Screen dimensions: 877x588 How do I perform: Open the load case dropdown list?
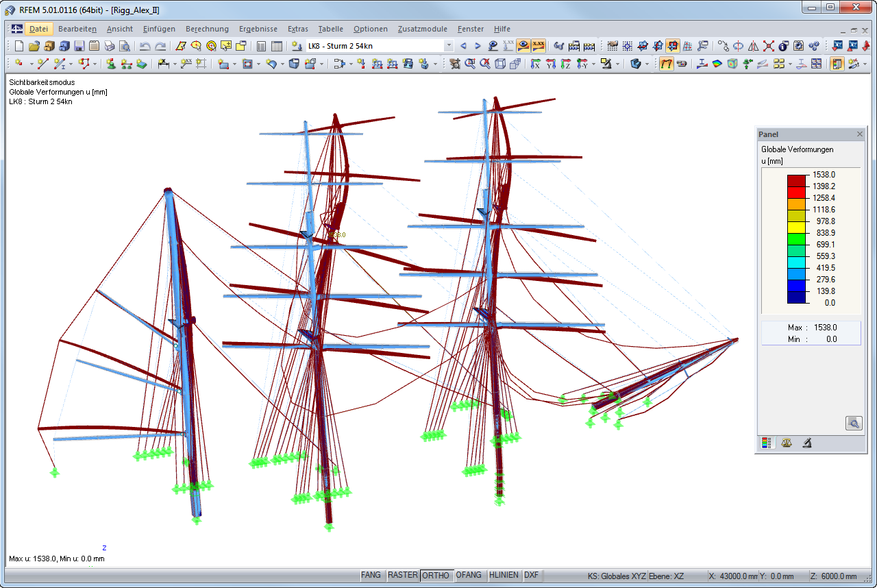coord(449,46)
